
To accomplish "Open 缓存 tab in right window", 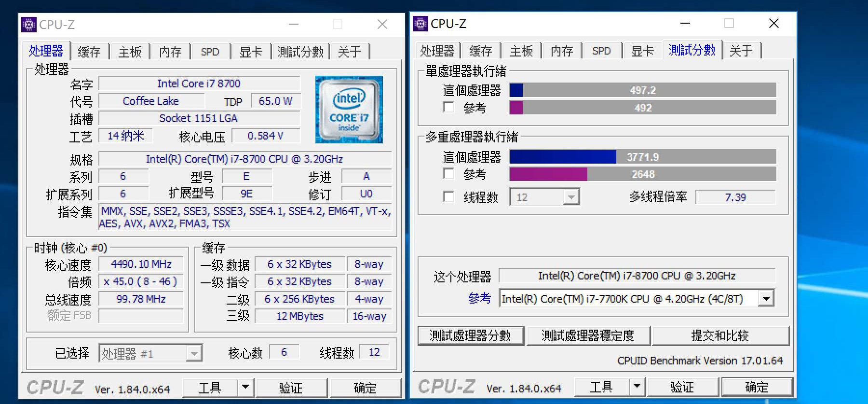I will coord(481,51).
